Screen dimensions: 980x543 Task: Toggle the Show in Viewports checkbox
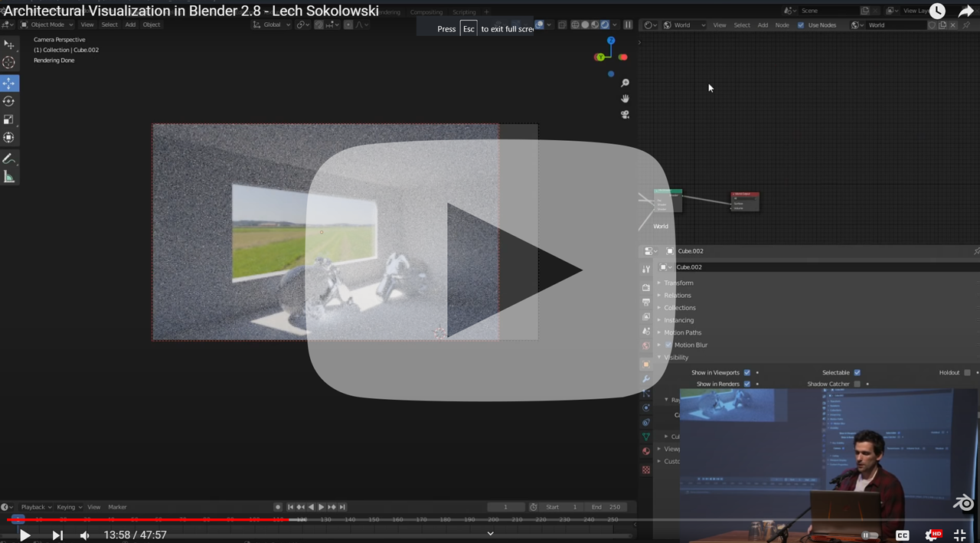[x=747, y=373]
